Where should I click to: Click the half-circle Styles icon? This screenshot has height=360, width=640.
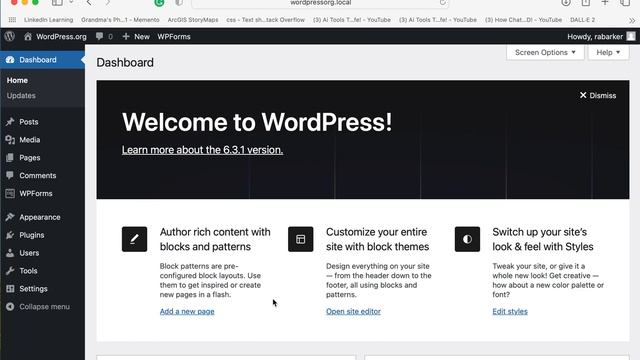[x=467, y=239]
